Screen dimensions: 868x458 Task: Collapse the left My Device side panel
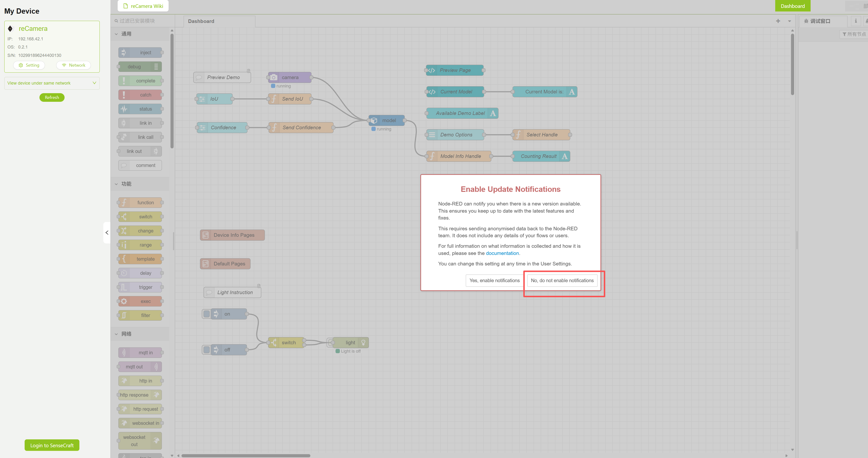point(107,232)
